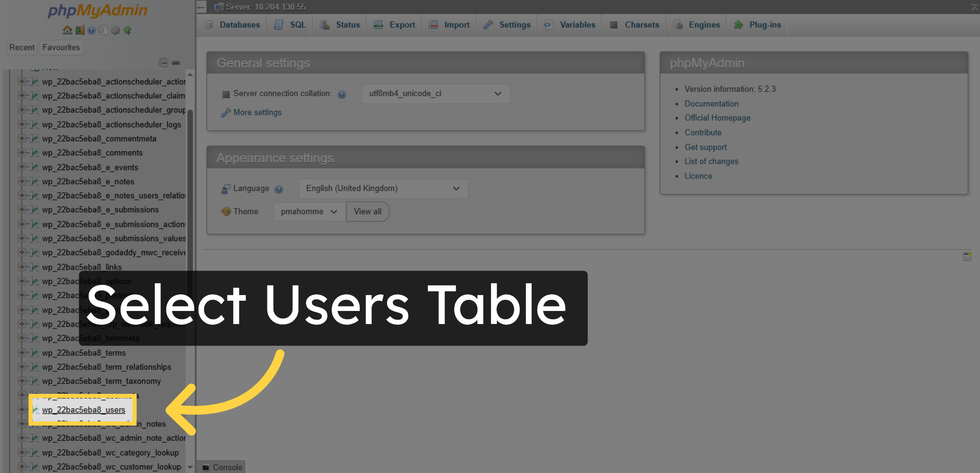This screenshot has height=473, width=980.
Task: Open the Variables tab
Action: (x=570, y=24)
